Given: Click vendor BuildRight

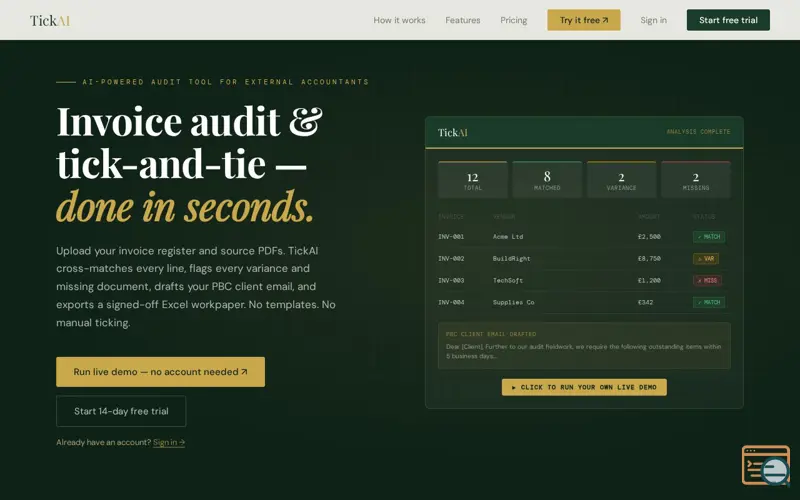Looking at the screenshot, I should coord(511,259).
